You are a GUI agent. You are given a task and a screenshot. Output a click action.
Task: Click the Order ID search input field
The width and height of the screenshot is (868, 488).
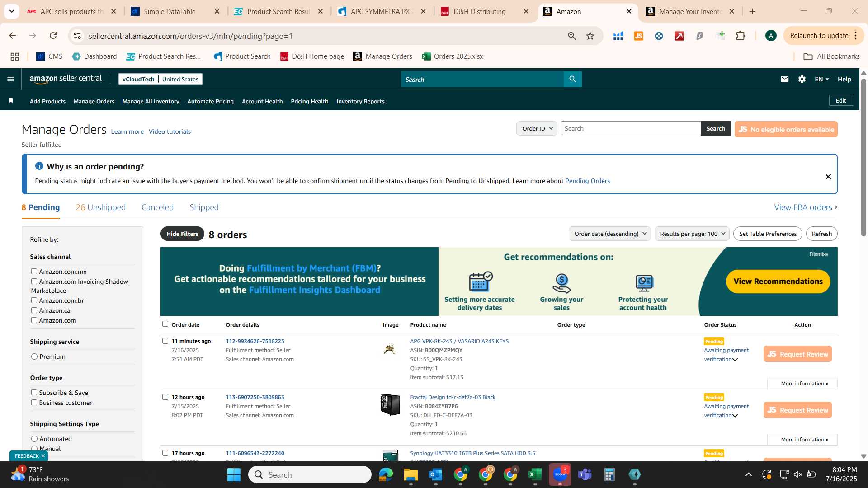pos(631,128)
